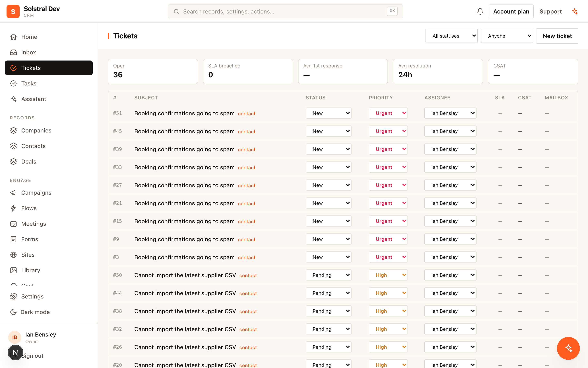This screenshot has width=588, height=368.
Task: Open Campaigns in sidebar menu
Action: click(49, 193)
